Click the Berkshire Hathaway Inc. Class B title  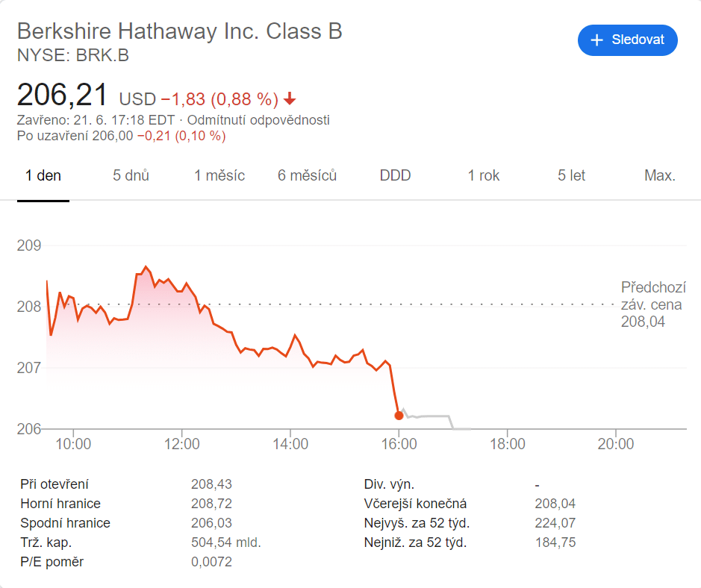coord(179,31)
